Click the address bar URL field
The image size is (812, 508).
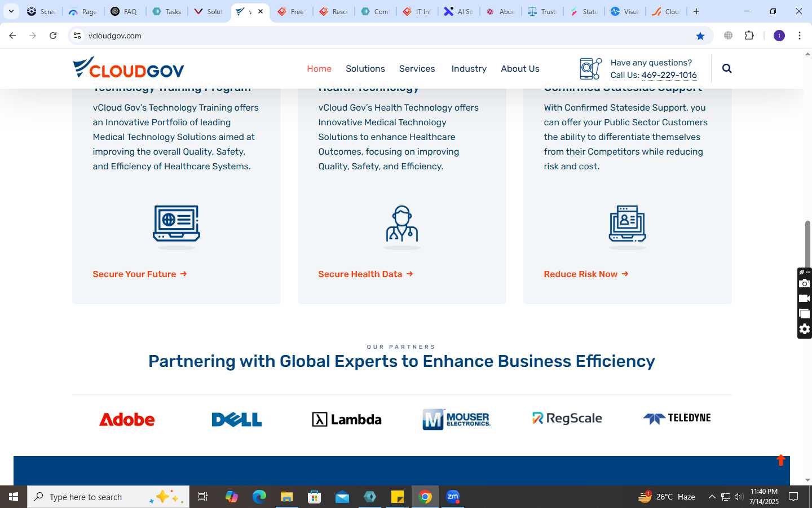[389, 36]
